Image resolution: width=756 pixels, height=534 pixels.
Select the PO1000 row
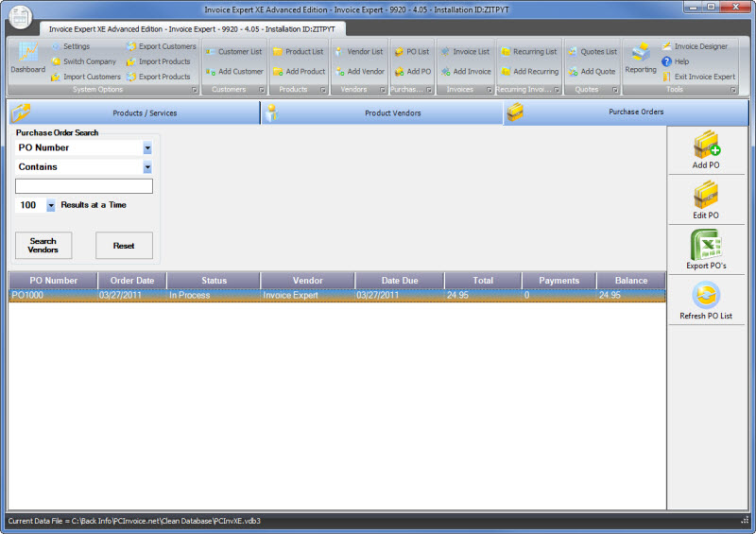click(337, 295)
